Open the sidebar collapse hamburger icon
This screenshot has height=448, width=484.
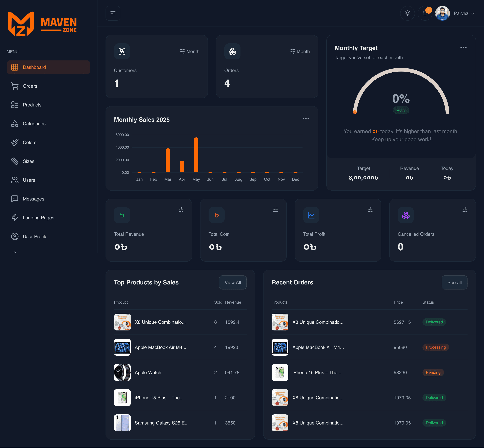113,13
